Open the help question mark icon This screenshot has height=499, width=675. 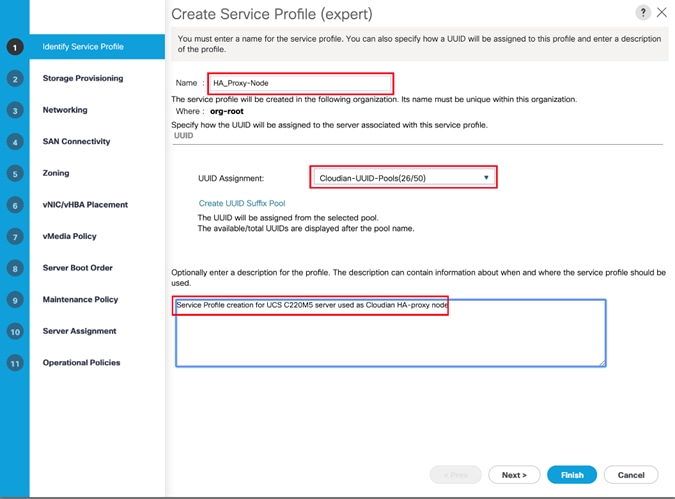point(643,12)
